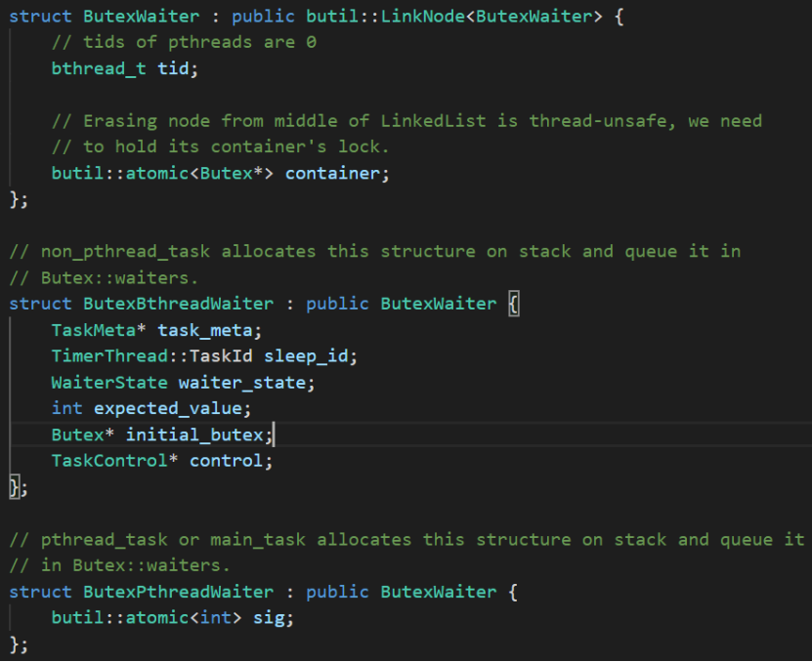Click comment starting 'non_pthread_task allocates this structure'
The image size is (812, 662).
375,252
